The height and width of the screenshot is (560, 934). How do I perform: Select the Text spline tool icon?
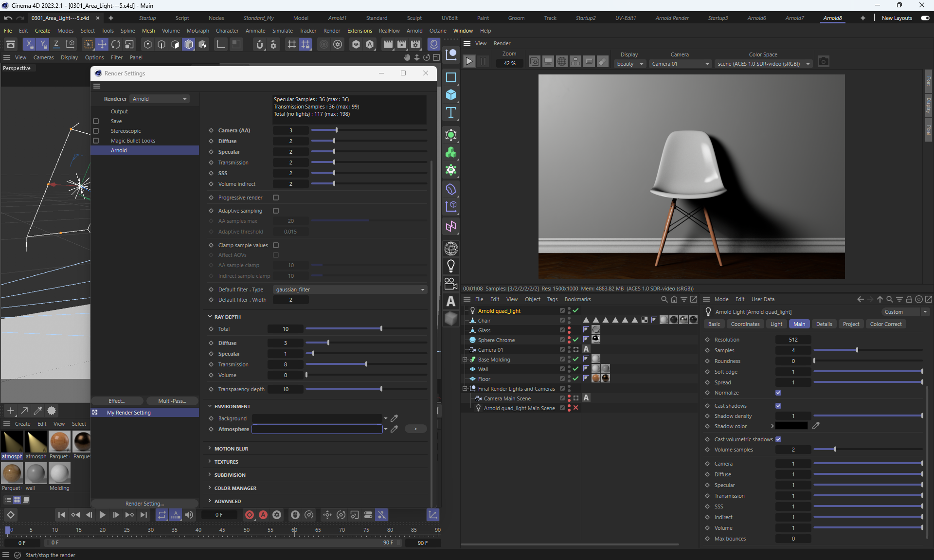coord(451,113)
